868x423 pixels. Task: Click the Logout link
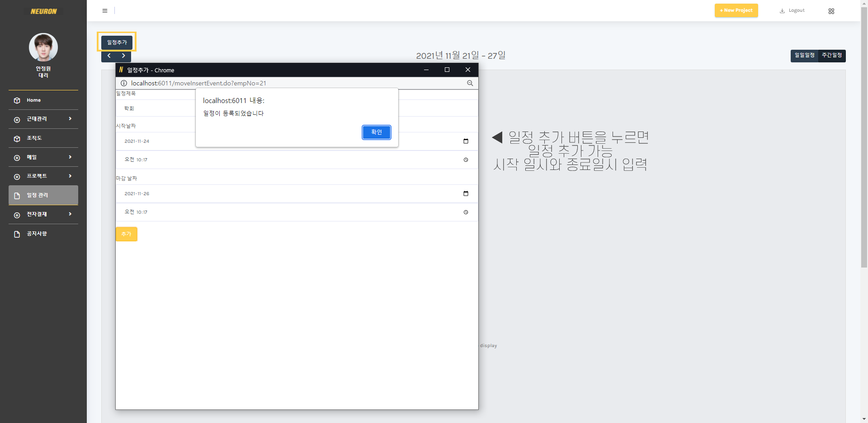[797, 10]
